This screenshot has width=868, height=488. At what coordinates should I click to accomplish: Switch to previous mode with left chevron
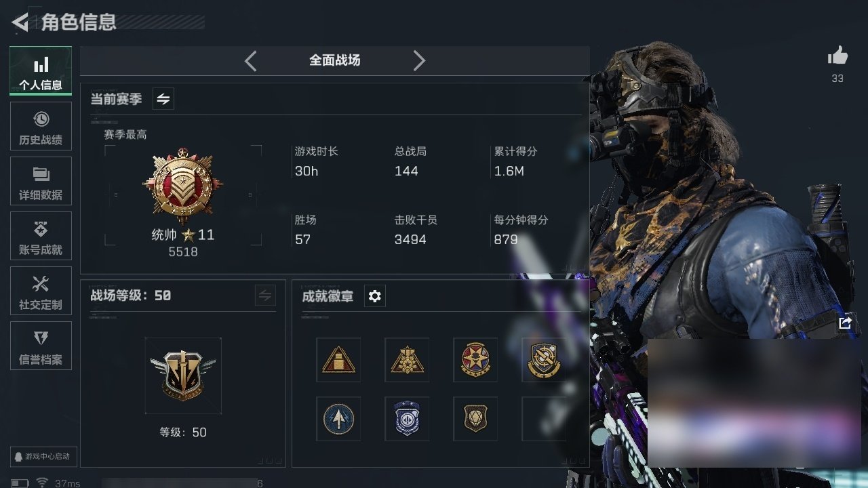pos(250,61)
